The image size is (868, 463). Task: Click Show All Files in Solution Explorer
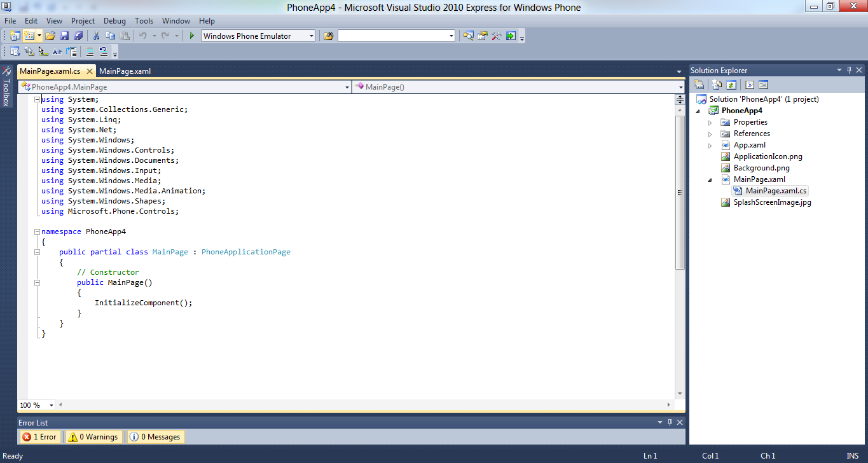click(717, 85)
